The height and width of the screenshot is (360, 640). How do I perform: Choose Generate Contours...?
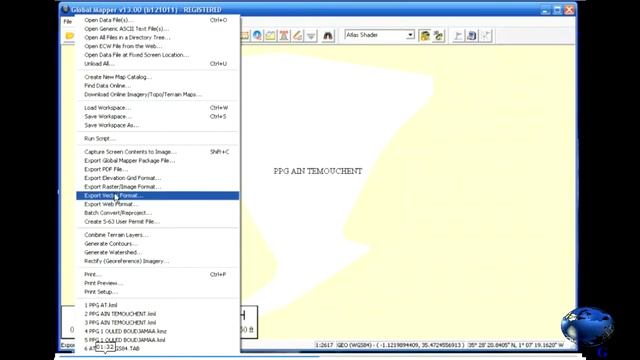click(158, 244)
